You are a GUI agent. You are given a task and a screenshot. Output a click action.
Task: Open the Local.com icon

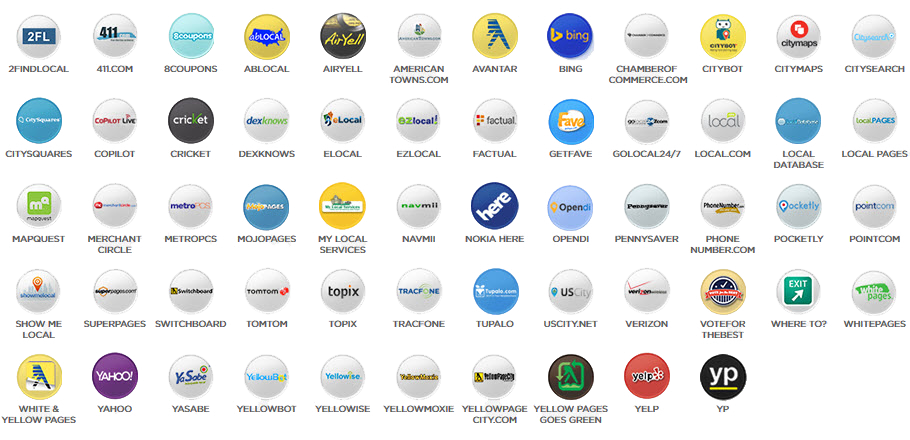[x=723, y=121]
